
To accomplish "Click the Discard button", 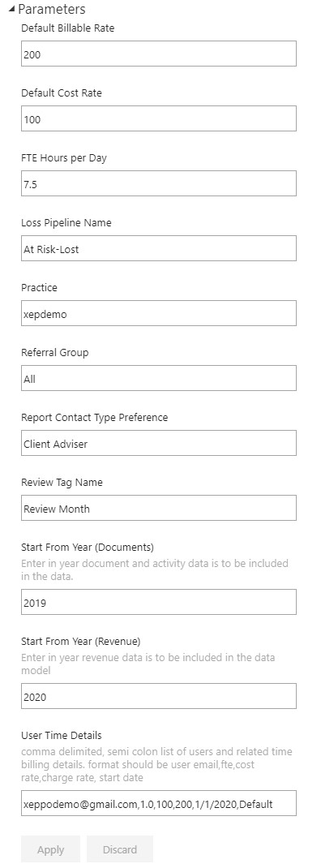I will [x=119, y=849].
